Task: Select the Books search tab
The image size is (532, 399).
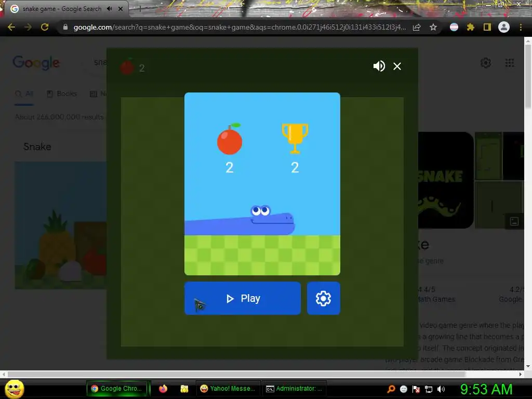Action: click(x=62, y=94)
